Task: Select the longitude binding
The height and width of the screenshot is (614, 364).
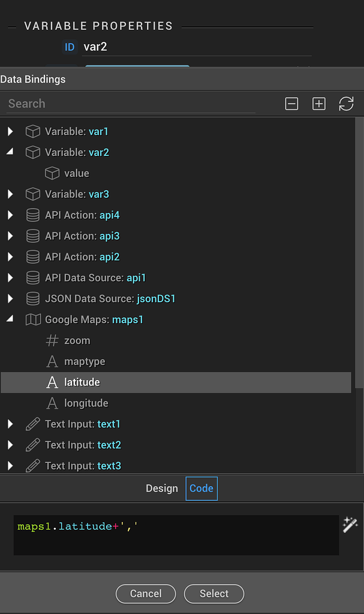Action: point(86,403)
